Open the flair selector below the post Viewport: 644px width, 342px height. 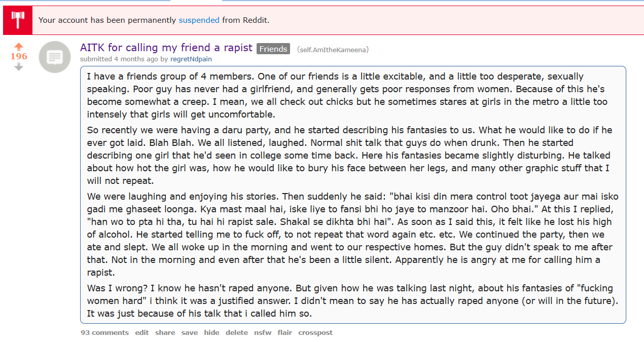(285, 333)
